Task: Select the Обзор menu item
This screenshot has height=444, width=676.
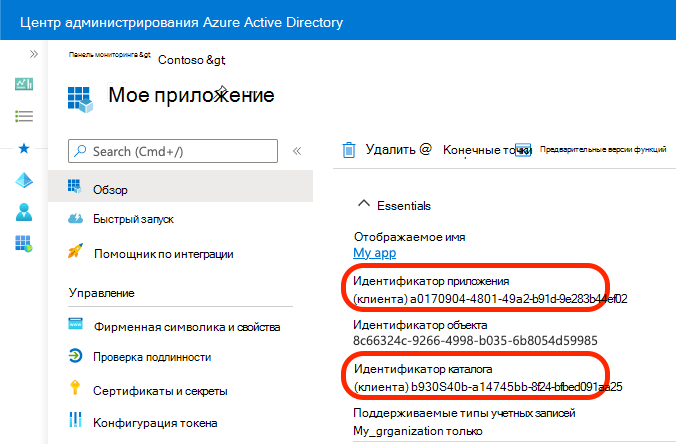Action: [181, 186]
